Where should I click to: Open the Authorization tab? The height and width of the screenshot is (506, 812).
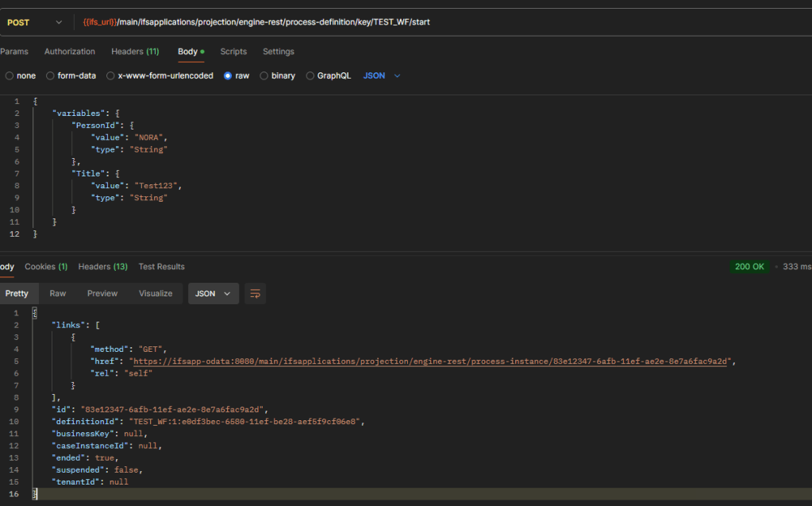(x=70, y=52)
